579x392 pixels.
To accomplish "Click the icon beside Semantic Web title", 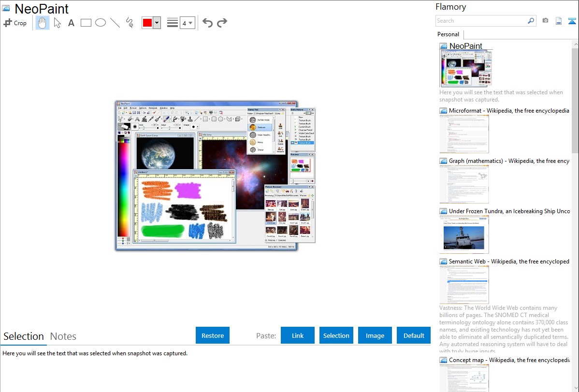I will coord(443,261).
